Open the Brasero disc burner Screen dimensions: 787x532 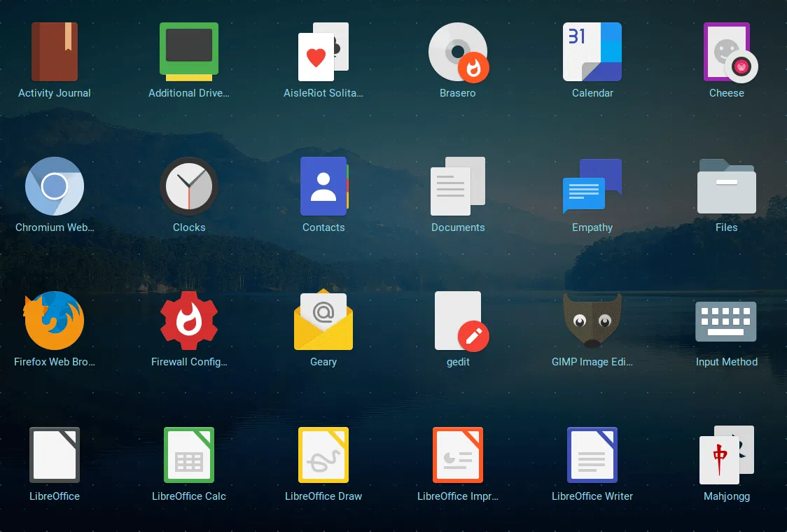[x=458, y=52]
